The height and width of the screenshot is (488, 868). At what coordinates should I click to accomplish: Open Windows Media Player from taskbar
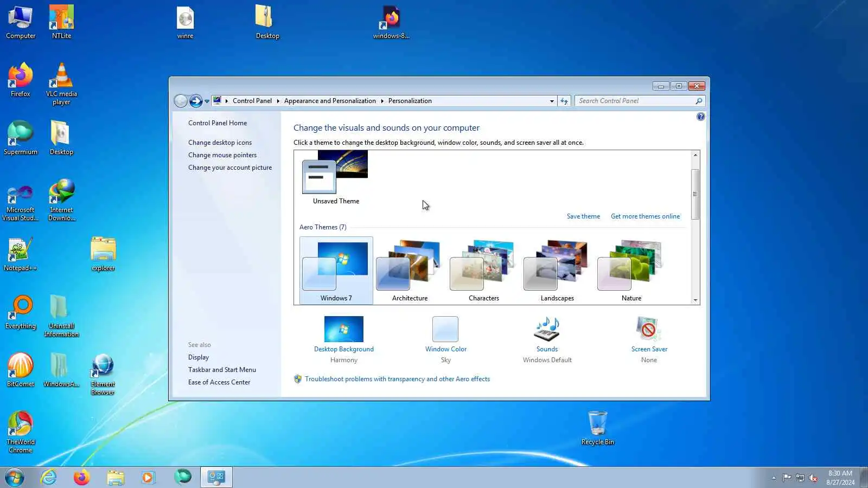[148, 478]
